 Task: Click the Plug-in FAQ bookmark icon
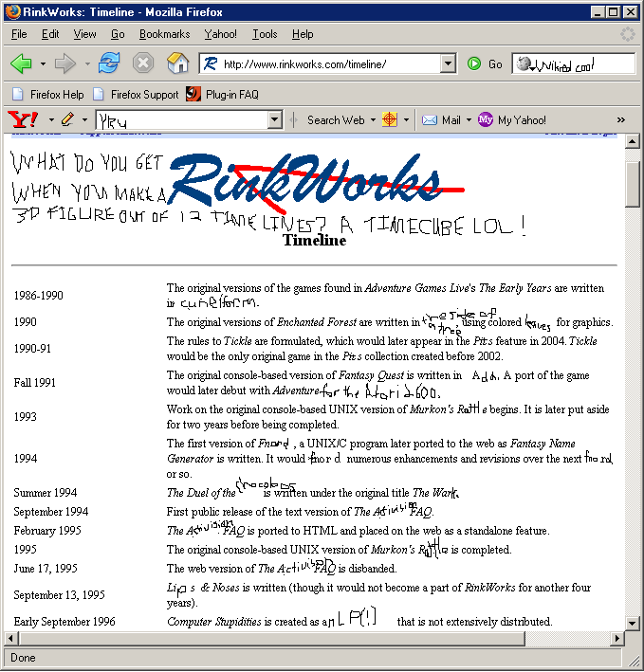[x=193, y=94]
